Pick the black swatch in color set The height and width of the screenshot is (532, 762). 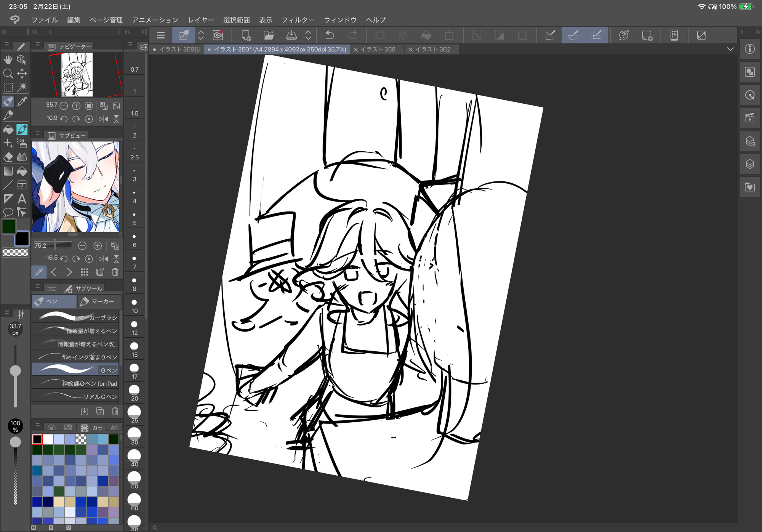click(x=37, y=439)
